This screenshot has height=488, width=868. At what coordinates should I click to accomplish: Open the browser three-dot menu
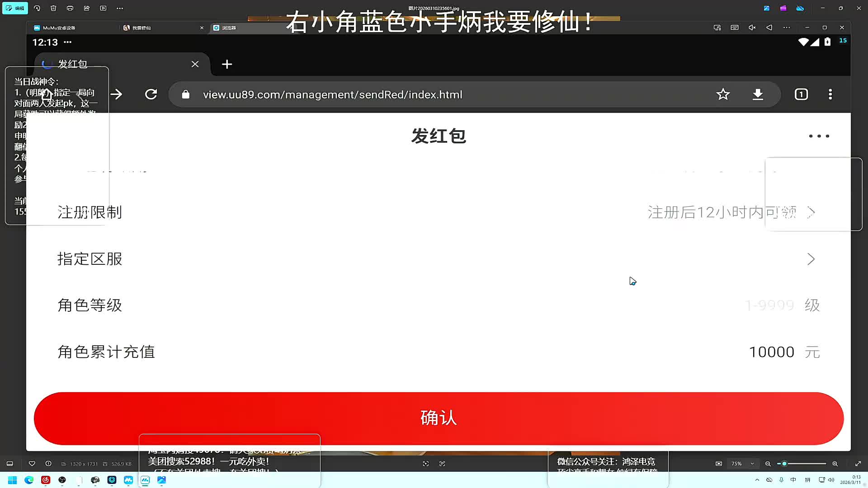coord(830,94)
